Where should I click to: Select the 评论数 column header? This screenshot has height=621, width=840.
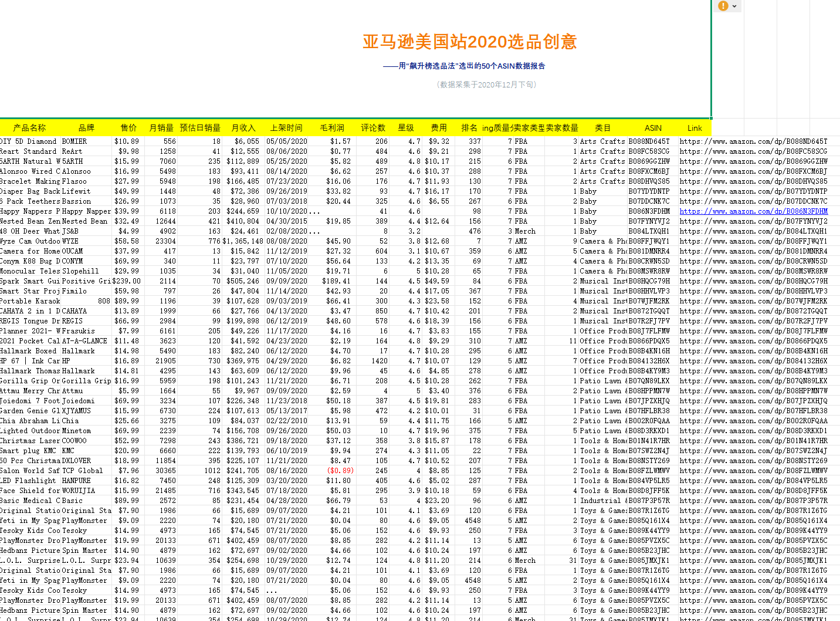[x=373, y=128]
